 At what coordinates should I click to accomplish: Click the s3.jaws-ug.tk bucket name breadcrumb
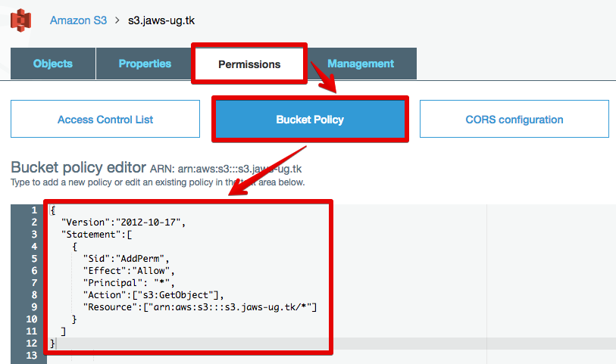(x=161, y=20)
